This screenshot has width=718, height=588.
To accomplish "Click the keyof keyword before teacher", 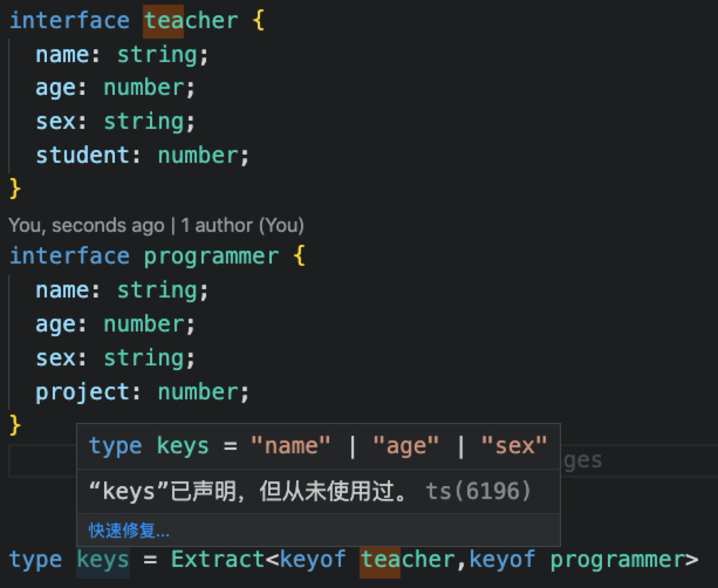I will pyautogui.click(x=313, y=559).
